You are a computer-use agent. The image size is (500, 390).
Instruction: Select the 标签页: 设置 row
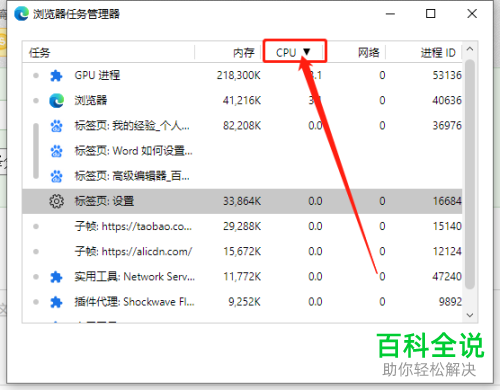tap(242, 201)
